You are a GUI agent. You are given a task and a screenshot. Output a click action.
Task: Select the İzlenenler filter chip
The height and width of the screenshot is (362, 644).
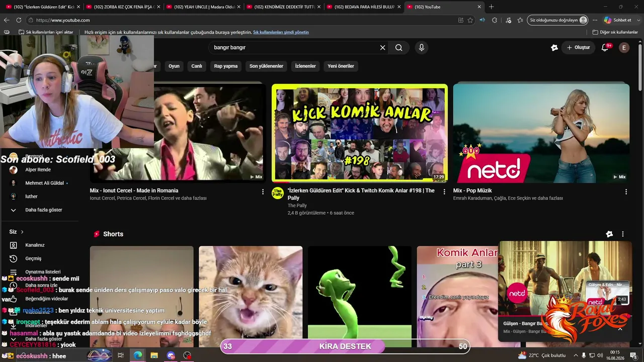click(x=305, y=66)
